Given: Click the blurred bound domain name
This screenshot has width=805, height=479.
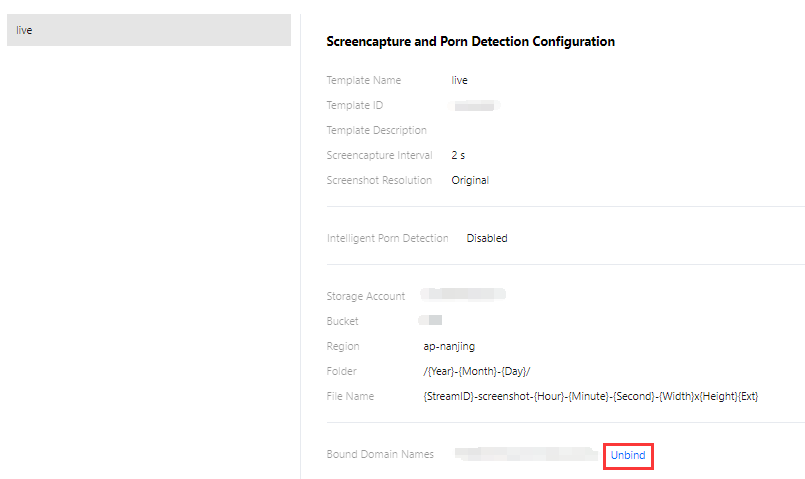Looking at the screenshot, I should tap(526, 454).
